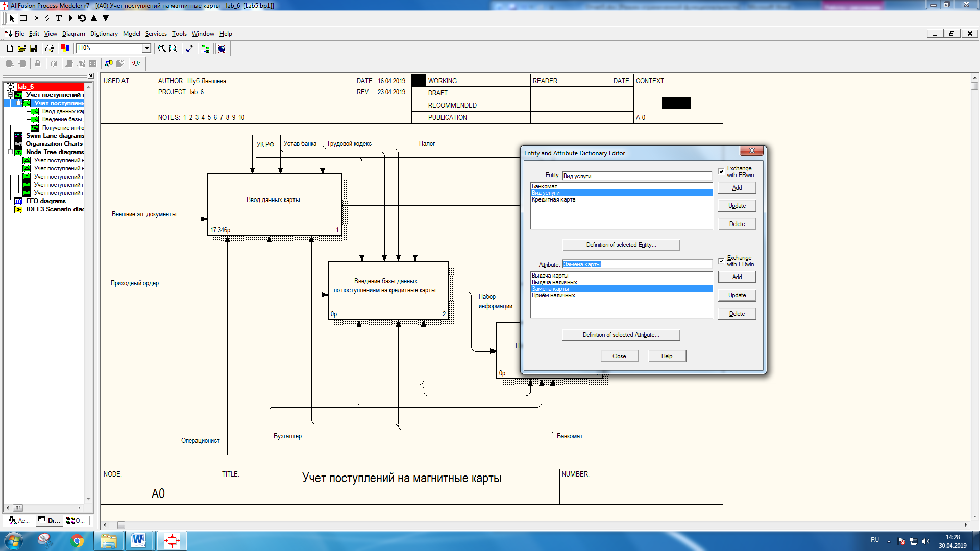Go to parent diagram with up arrow
The image size is (980, 551).
[94, 18]
